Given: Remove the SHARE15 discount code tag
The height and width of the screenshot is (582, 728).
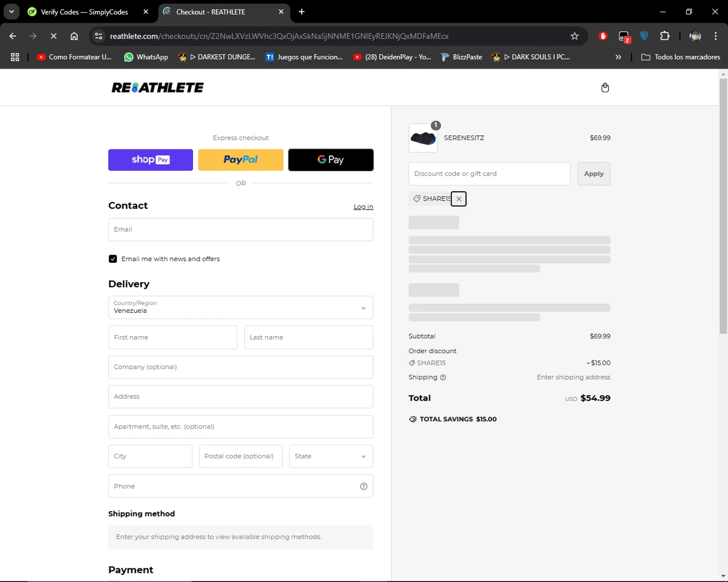Looking at the screenshot, I should [459, 199].
